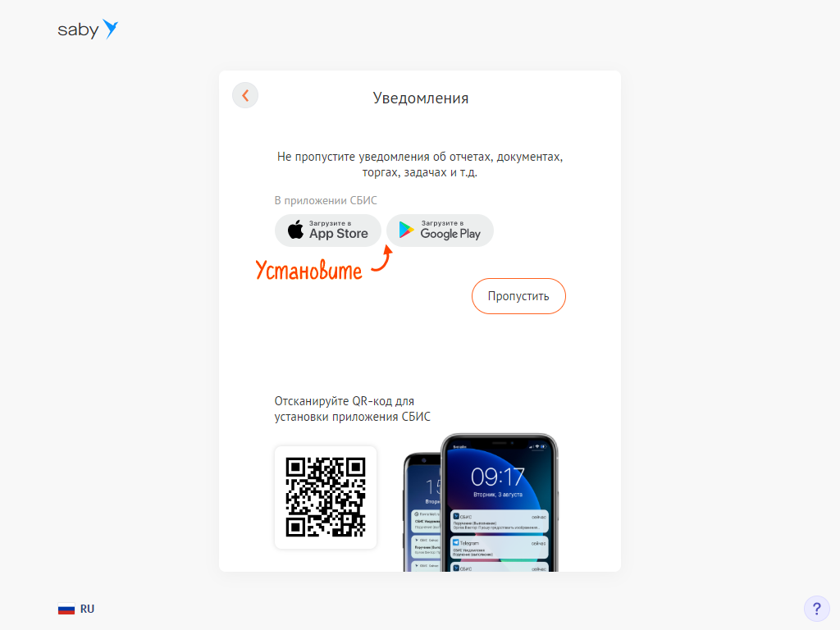The image size is (840, 630).
Task: Click the QR scan instruction text
Action: click(353, 409)
